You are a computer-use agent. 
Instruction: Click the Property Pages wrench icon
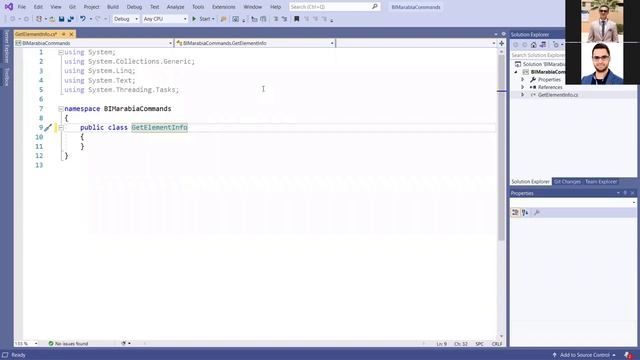(x=537, y=213)
